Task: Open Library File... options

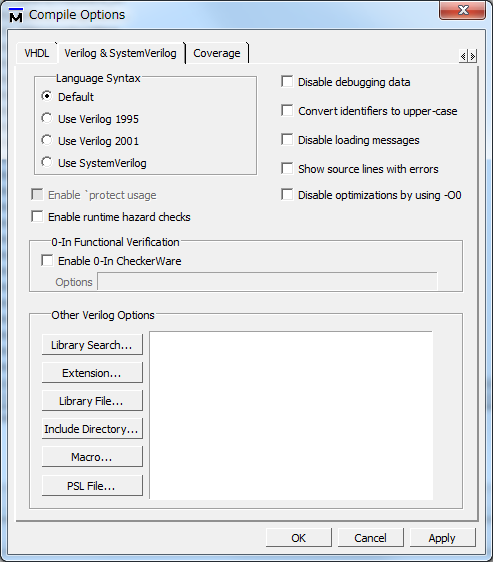Action: point(92,401)
